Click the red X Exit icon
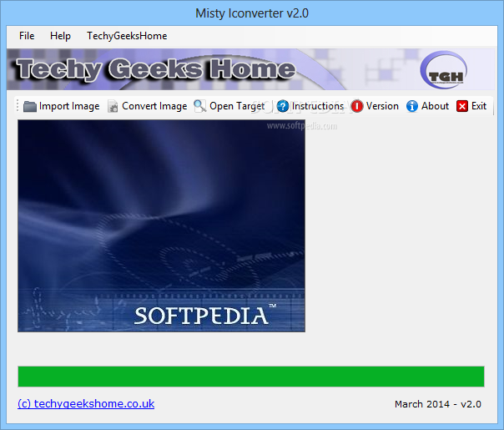The image size is (504, 430). coord(462,106)
